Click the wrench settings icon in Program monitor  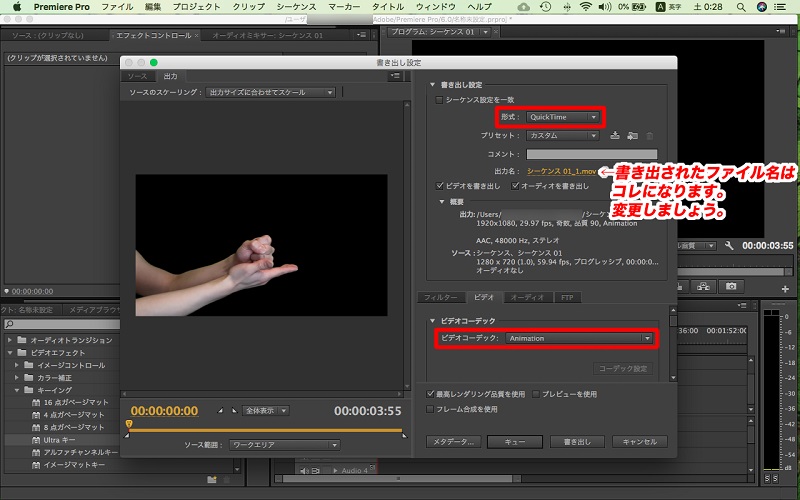(729, 245)
